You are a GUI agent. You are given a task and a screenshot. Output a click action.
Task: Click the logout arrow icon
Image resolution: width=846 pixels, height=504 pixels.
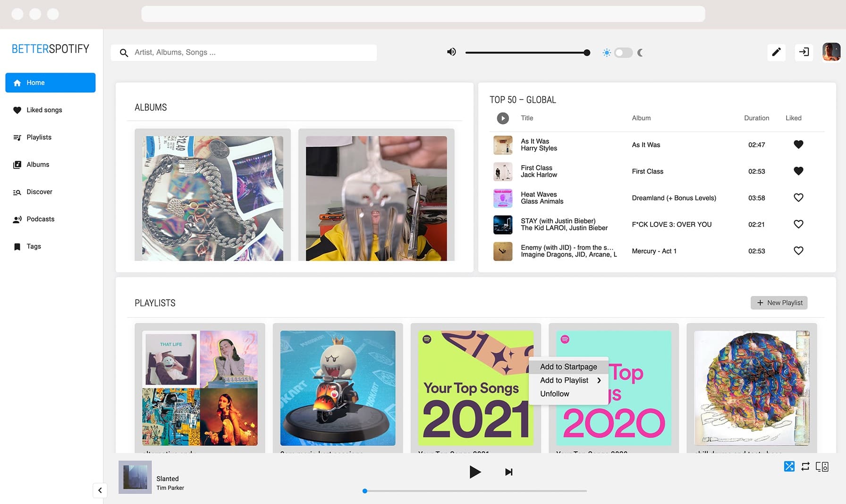point(804,52)
